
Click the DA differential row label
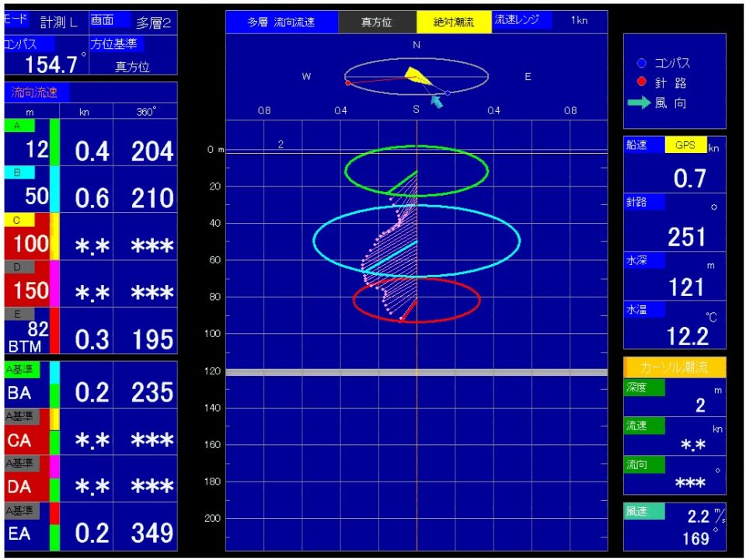coord(19,487)
